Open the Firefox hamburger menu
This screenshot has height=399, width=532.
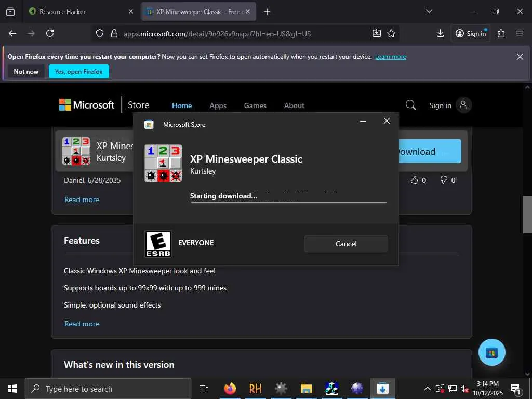point(520,33)
